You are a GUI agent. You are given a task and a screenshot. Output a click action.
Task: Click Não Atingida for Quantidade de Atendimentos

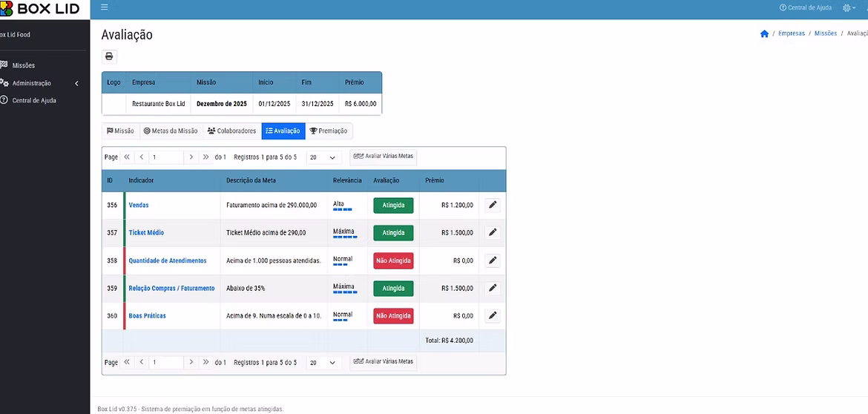pyautogui.click(x=393, y=260)
